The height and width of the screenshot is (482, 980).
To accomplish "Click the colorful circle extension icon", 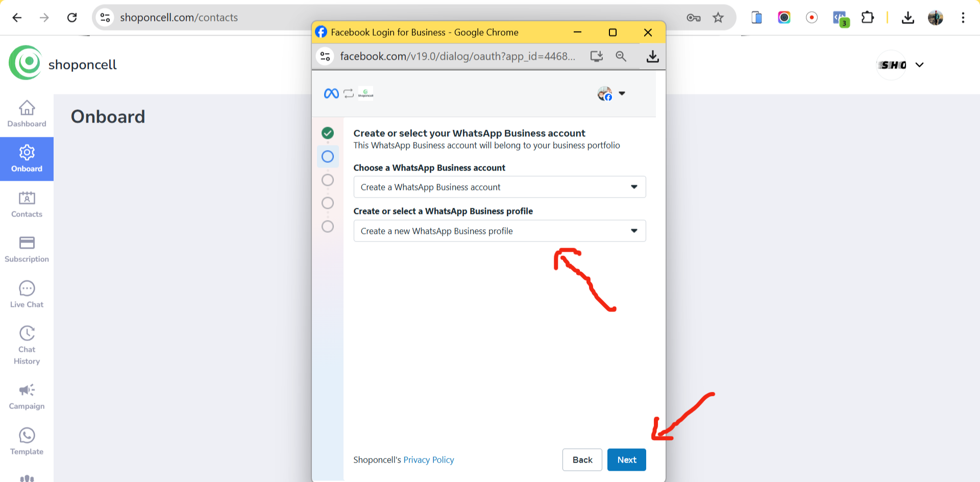I will pos(784,17).
